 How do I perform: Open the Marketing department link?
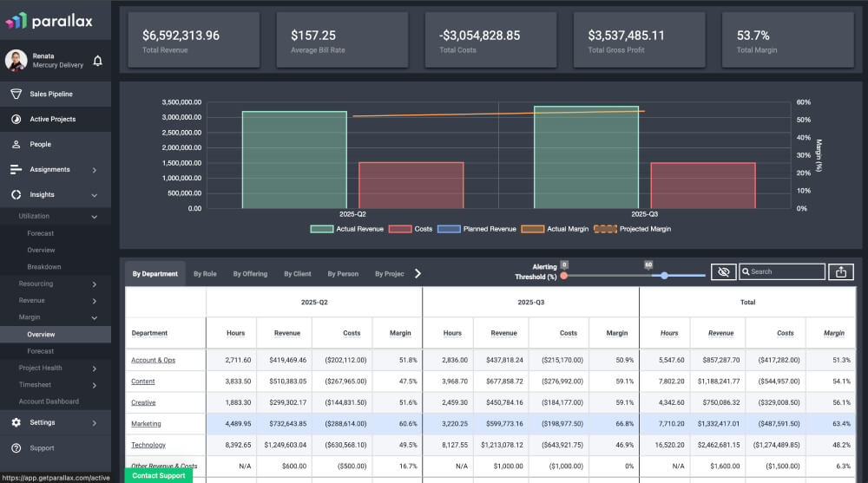coord(147,424)
